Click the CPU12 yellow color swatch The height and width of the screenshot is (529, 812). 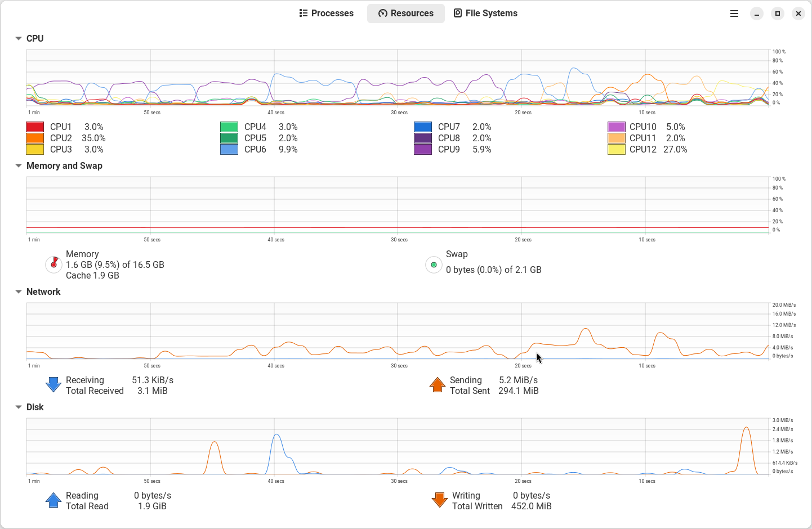[617, 150]
